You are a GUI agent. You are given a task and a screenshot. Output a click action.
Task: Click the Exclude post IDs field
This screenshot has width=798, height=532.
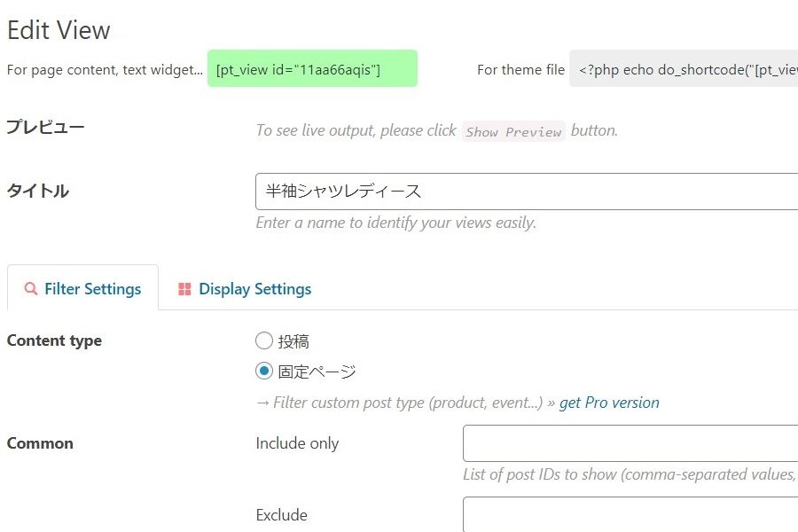[x=630, y=514]
